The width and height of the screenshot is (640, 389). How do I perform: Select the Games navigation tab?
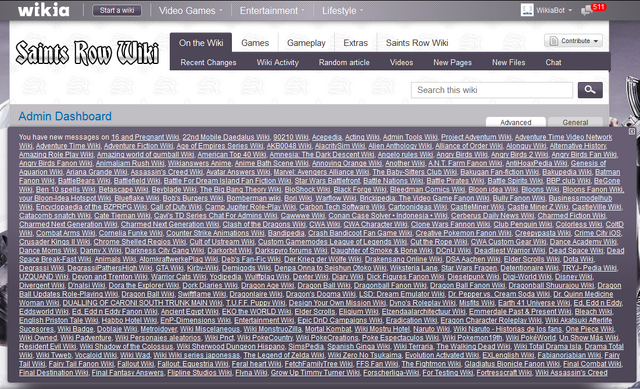click(x=255, y=43)
